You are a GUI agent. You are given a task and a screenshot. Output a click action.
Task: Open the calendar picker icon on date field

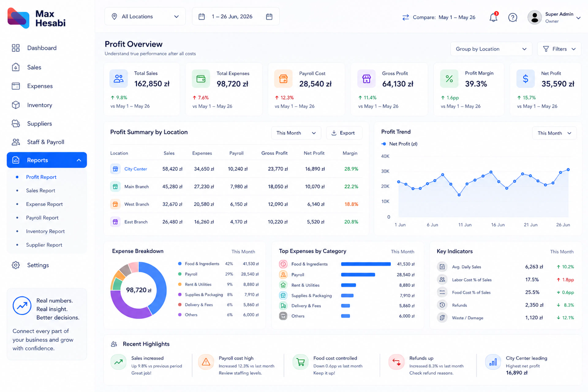pos(269,17)
